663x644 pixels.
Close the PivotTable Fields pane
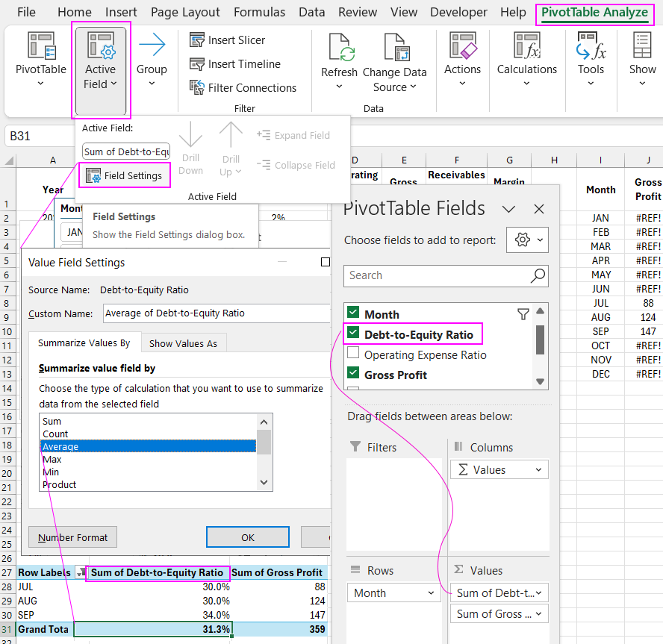pos(539,209)
